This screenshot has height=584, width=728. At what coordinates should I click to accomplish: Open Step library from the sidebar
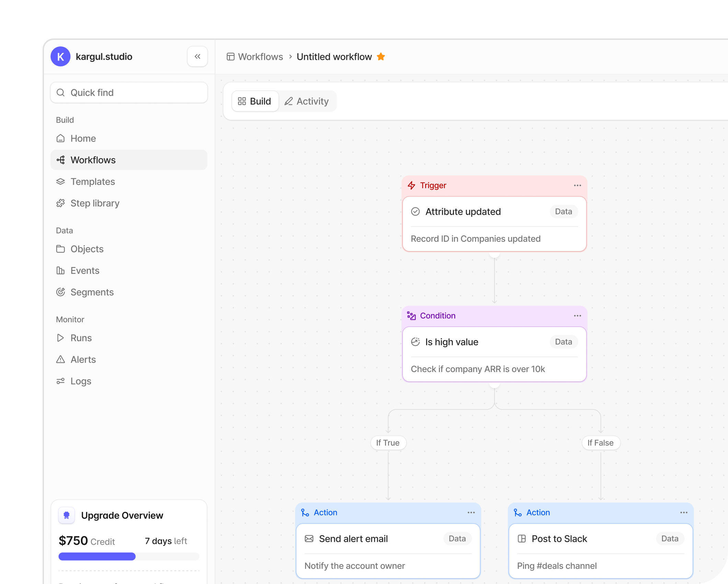[x=95, y=203]
